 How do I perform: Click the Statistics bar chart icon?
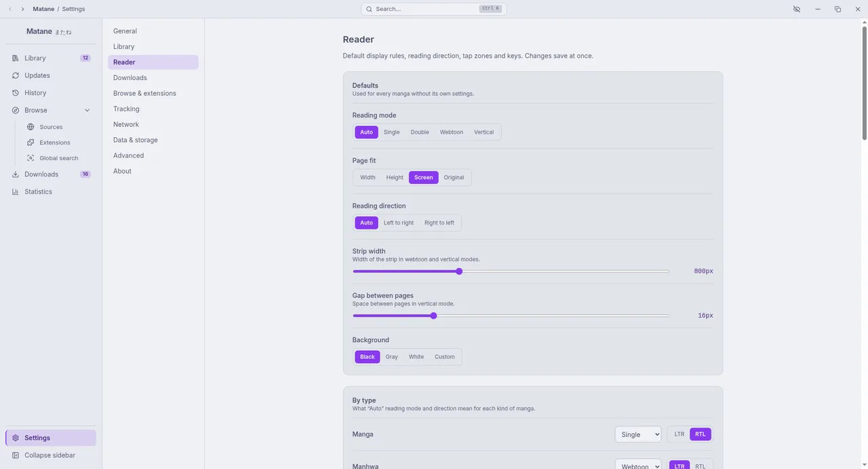coord(16,191)
